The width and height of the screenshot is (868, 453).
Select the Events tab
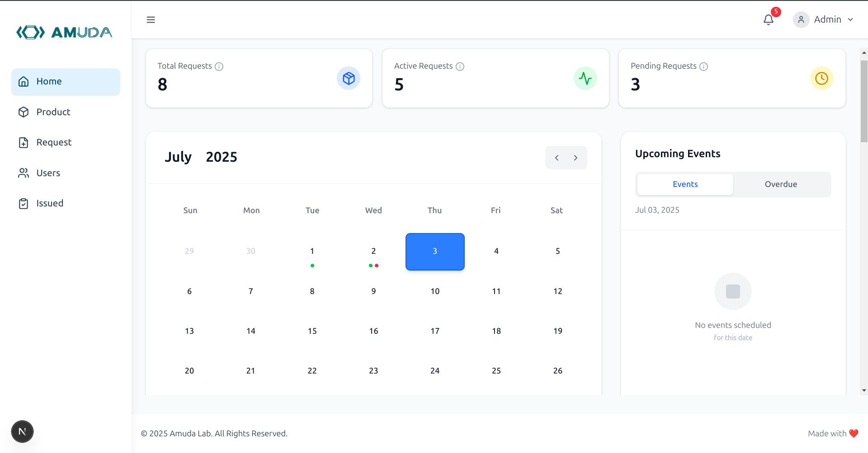[x=685, y=184]
